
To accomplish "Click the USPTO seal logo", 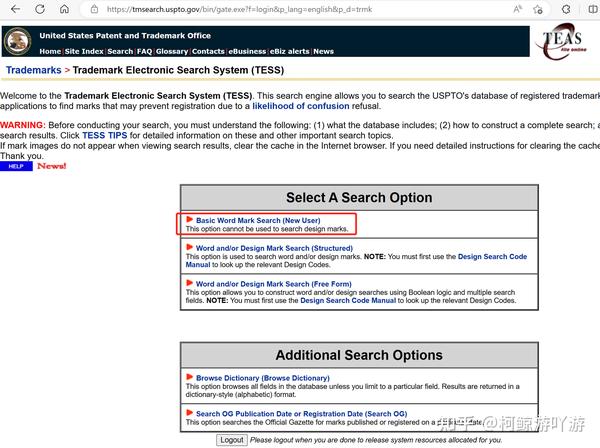I will pyautogui.click(x=17, y=41).
